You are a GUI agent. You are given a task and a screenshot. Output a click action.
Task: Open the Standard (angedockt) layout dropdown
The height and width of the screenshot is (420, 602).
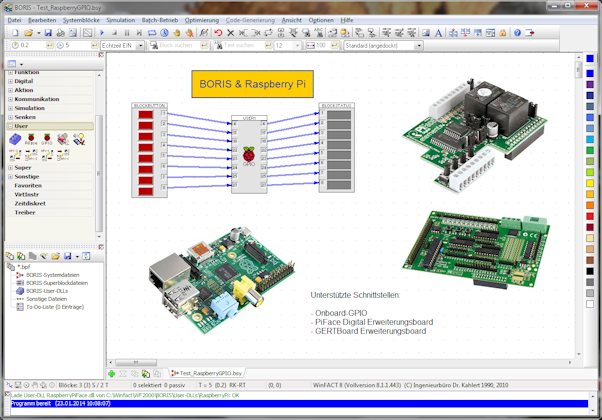coord(419,45)
